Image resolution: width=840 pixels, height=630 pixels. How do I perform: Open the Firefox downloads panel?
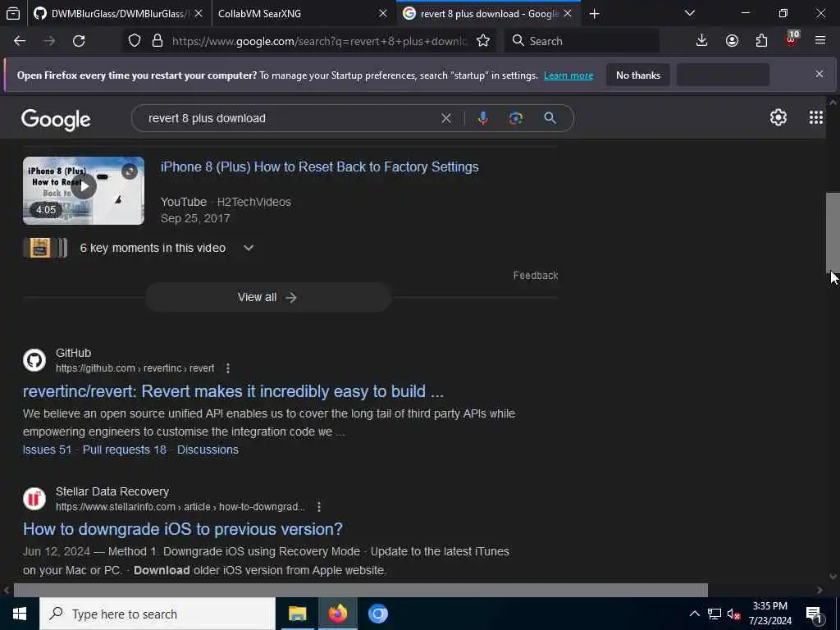tap(701, 41)
